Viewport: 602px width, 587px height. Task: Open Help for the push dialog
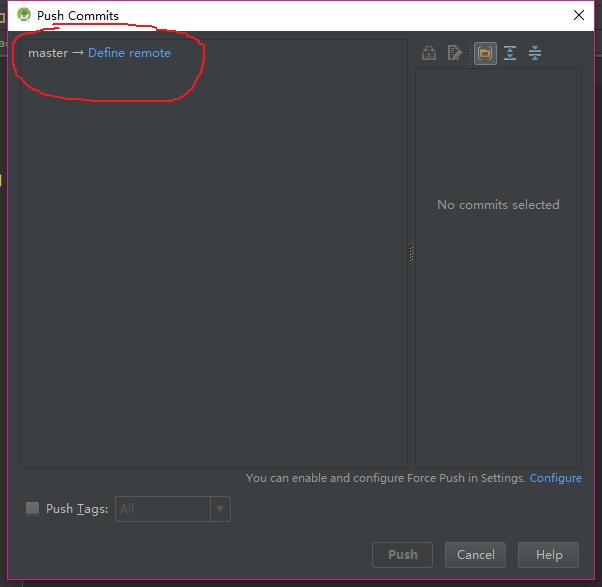click(x=549, y=554)
